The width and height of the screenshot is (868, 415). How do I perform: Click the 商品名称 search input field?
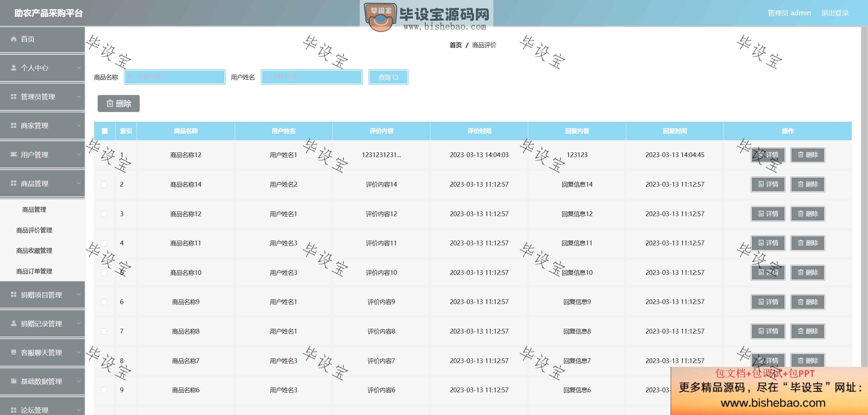point(175,77)
